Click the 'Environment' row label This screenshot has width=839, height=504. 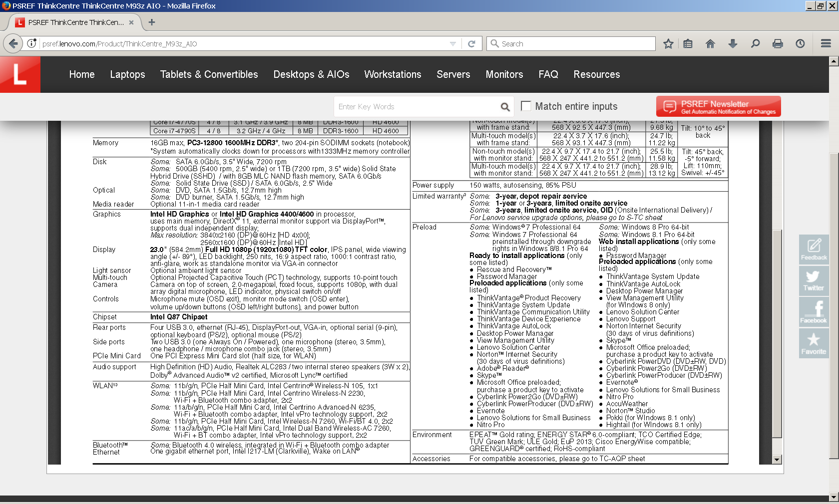[x=432, y=435]
